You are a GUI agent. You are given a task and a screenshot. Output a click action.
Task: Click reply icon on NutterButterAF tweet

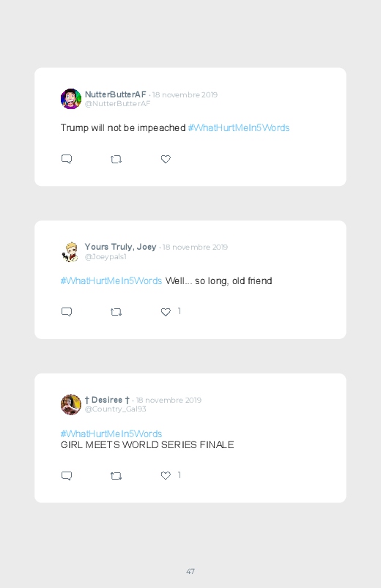67,159
